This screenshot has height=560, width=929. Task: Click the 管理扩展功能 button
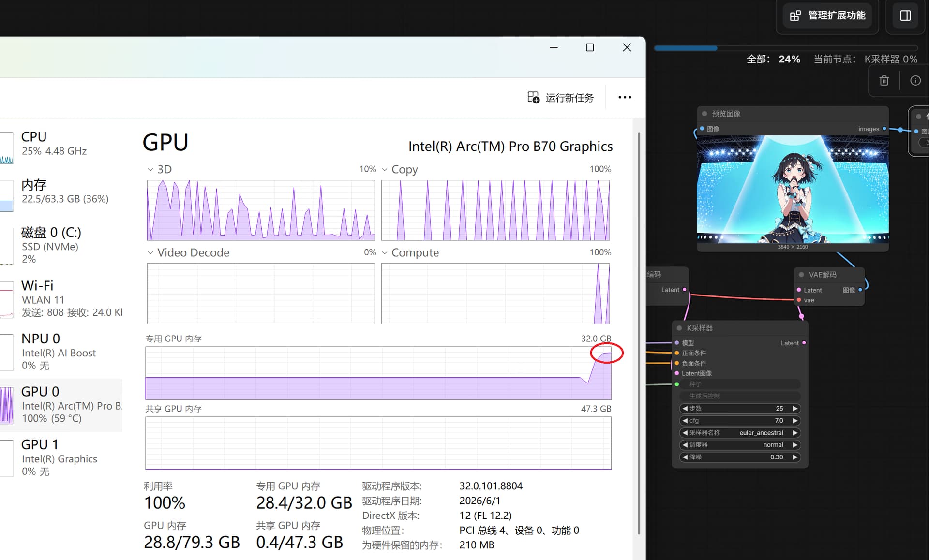pyautogui.click(x=827, y=15)
